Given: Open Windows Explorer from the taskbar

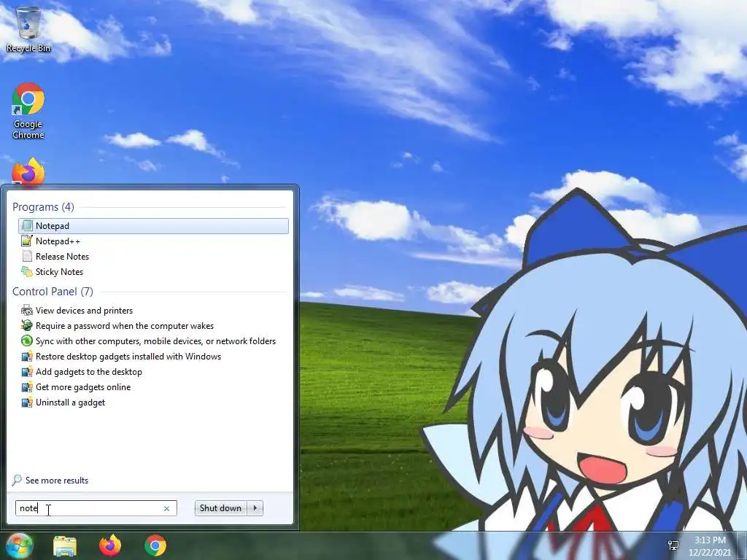Looking at the screenshot, I should point(65,545).
